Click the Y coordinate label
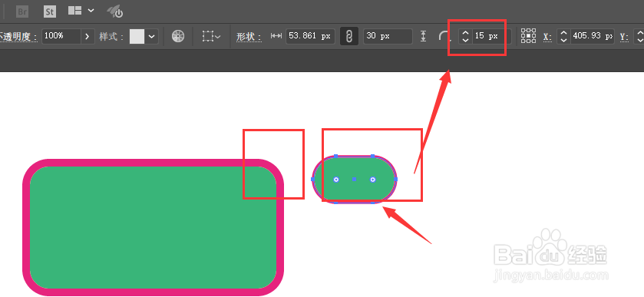The width and height of the screenshot is (644, 297). tap(624, 37)
